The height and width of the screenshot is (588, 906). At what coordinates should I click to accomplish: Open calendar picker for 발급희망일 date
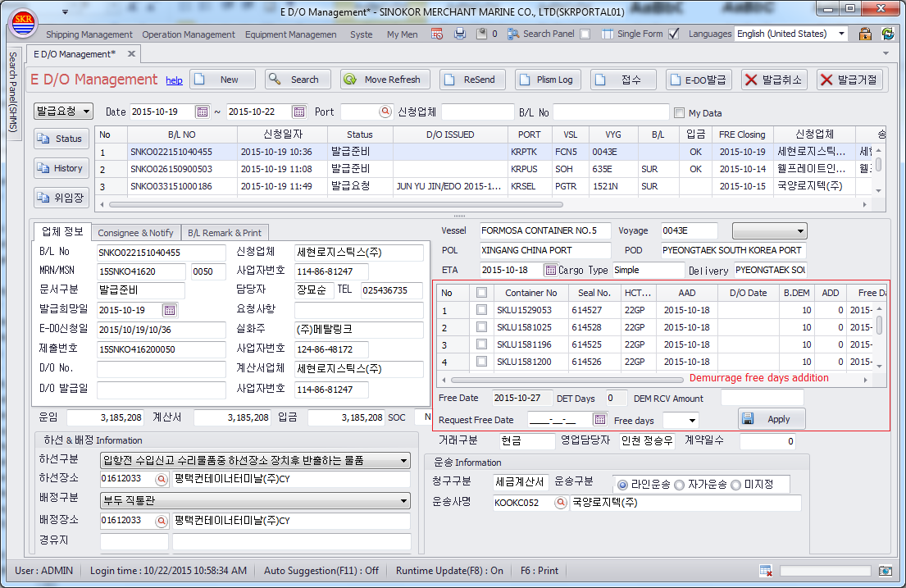[169, 311]
